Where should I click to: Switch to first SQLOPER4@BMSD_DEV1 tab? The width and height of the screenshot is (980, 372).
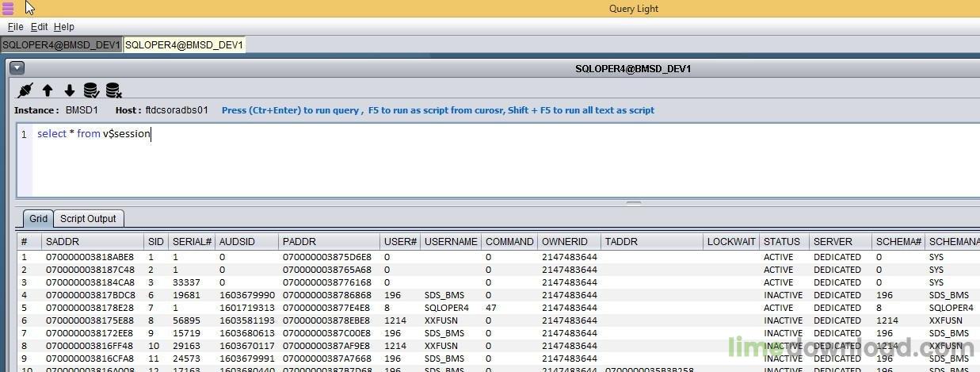[x=61, y=45]
